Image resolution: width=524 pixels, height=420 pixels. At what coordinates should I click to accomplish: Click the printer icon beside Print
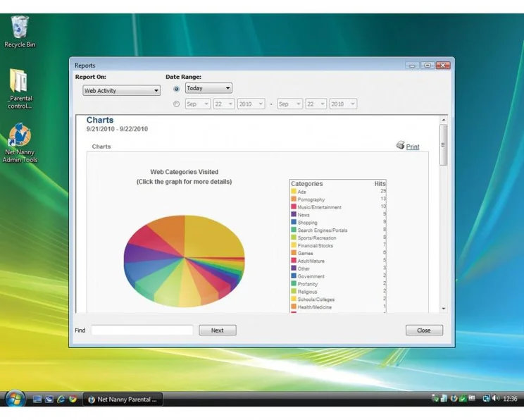click(400, 145)
